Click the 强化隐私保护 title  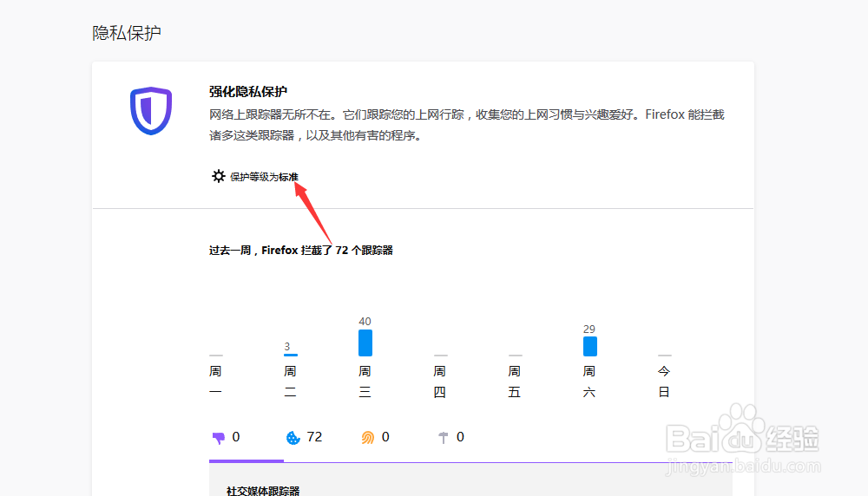click(x=248, y=91)
